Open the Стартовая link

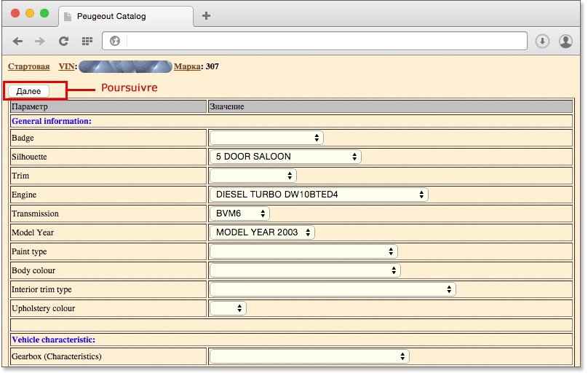tap(29, 66)
